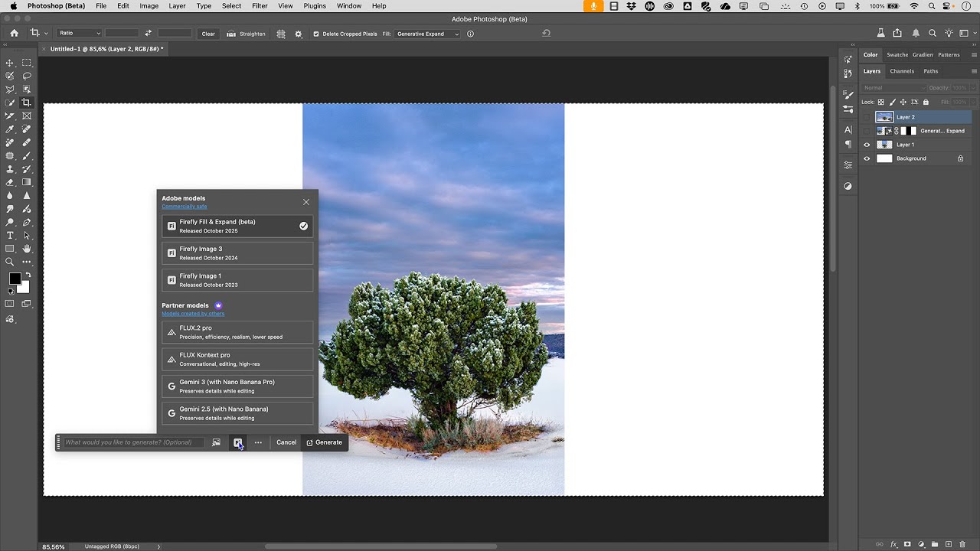Open the Ratio preset dropdown
The height and width of the screenshot is (551, 980).
click(x=78, y=34)
